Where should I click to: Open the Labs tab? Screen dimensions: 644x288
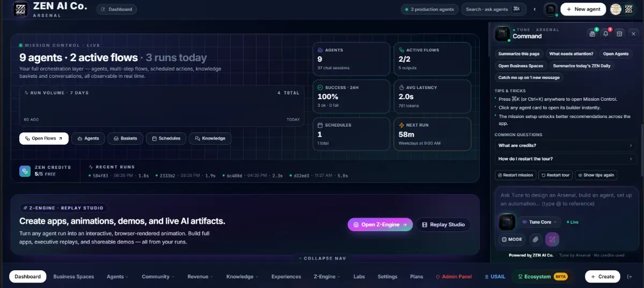(x=359, y=277)
